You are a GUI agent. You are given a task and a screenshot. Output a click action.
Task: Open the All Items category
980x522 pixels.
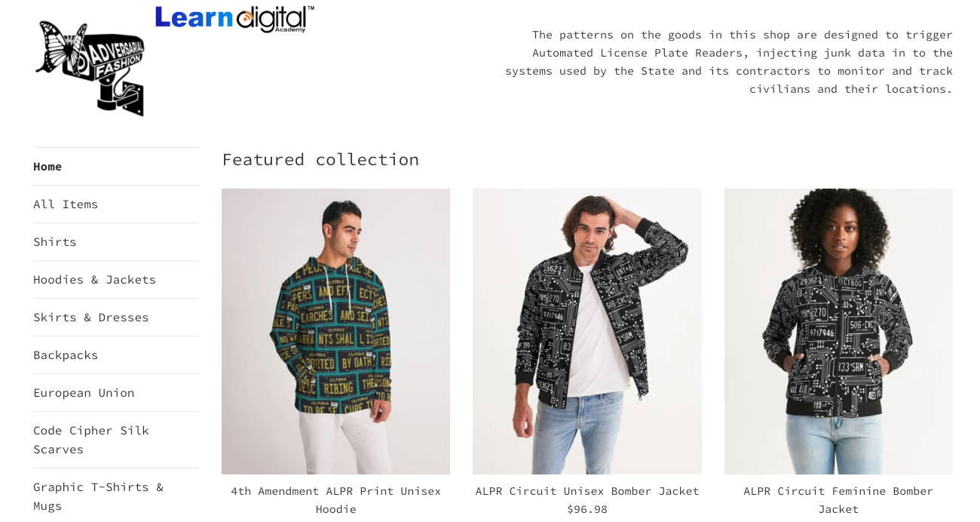click(66, 204)
